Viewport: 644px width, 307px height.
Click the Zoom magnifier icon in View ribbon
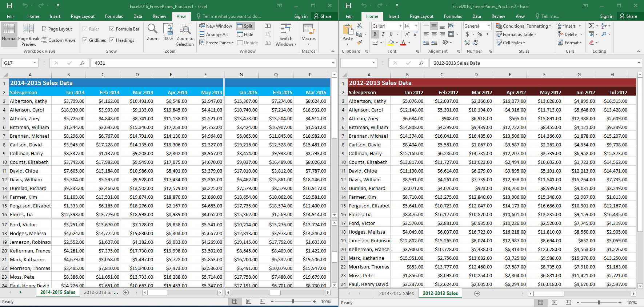(x=152, y=29)
